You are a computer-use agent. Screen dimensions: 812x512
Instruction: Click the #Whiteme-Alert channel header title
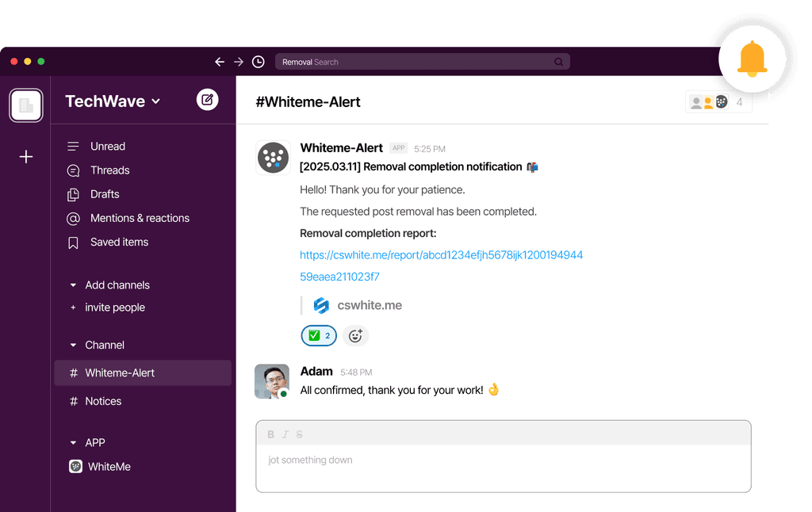[x=308, y=102]
